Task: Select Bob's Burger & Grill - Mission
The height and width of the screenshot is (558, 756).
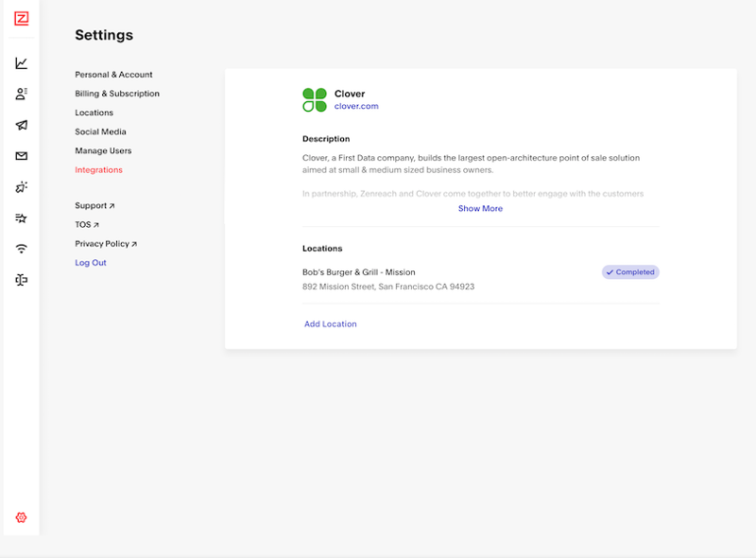Action: (x=359, y=272)
